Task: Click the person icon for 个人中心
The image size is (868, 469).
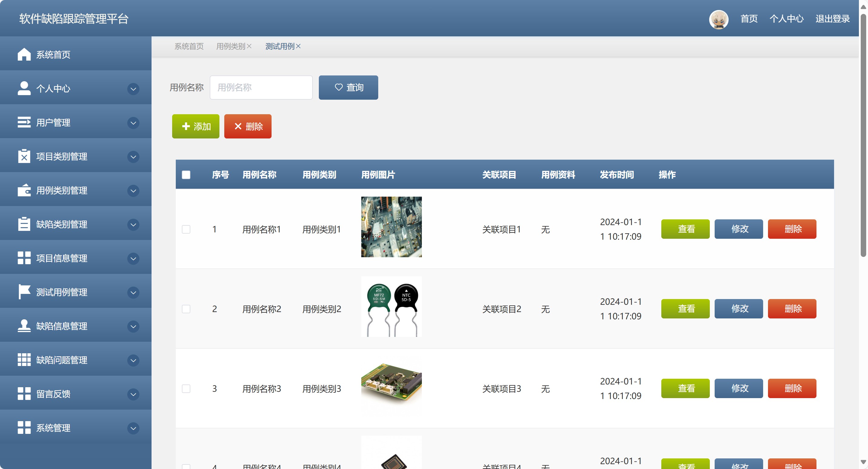Action: [x=24, y=88]
